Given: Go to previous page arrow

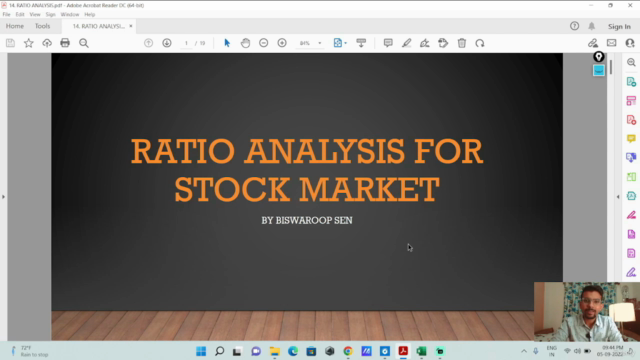Looking at the screenshot, I should point(149,43).
